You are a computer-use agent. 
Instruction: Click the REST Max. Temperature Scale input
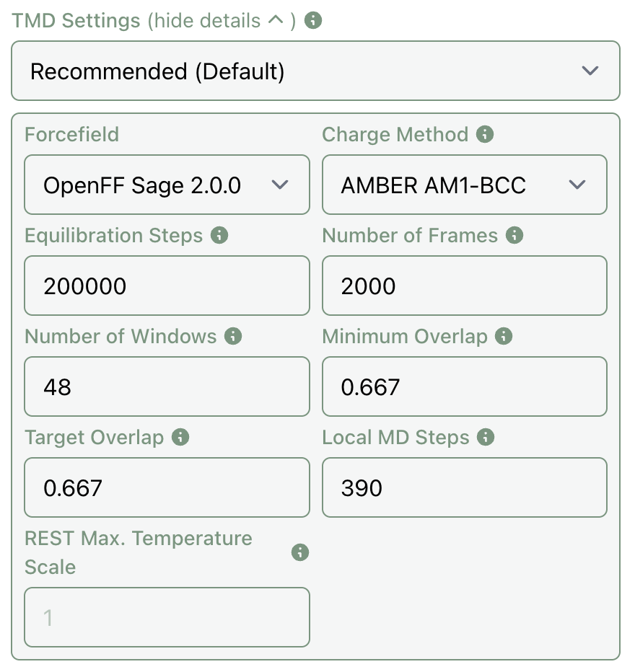(x=167, y=617)
